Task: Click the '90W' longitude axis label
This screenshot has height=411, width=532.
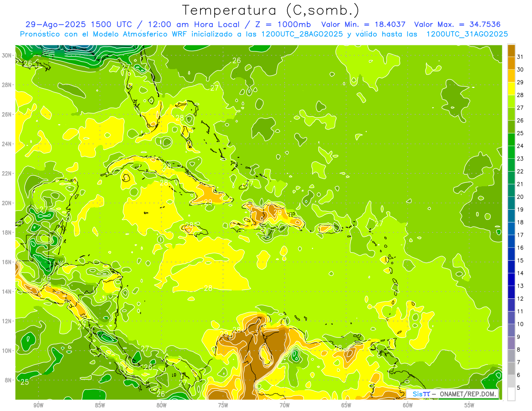Action: 38,405
